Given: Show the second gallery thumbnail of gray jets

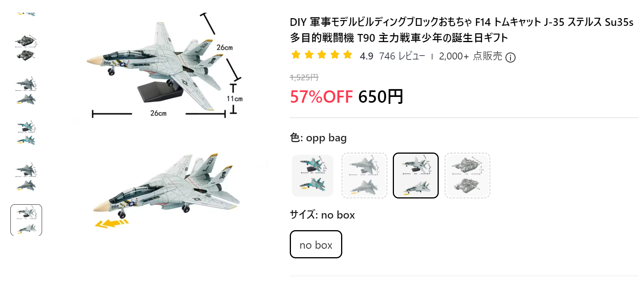Looking at the screenshot, I should click(x=26, y=91).
